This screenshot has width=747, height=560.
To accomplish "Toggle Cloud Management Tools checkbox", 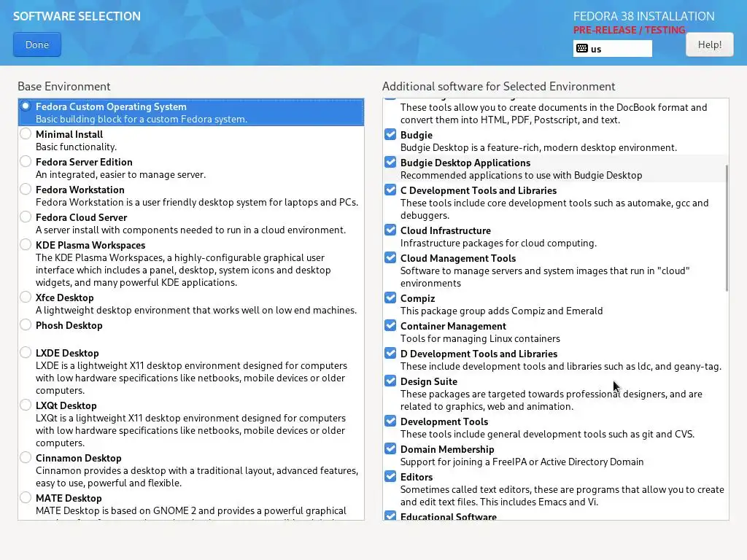I will tap(390, 257).
